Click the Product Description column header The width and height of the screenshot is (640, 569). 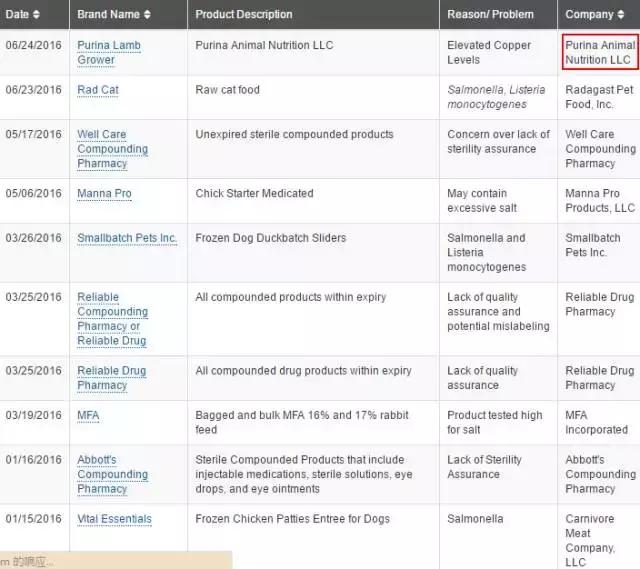(x=244, y=15)
